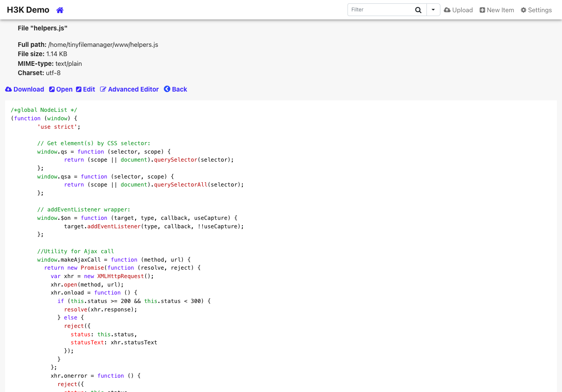Edit the helpers.js file

(x=85, y=89)
